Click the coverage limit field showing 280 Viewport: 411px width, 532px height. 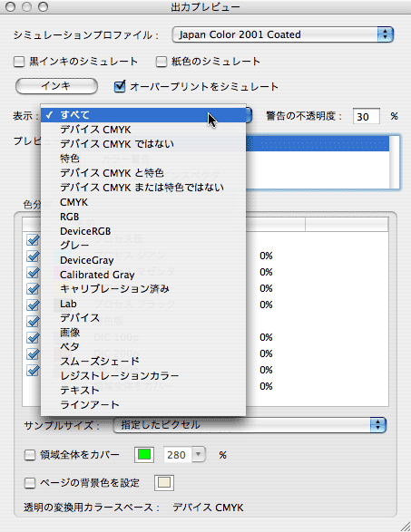(x=178, y=455)
